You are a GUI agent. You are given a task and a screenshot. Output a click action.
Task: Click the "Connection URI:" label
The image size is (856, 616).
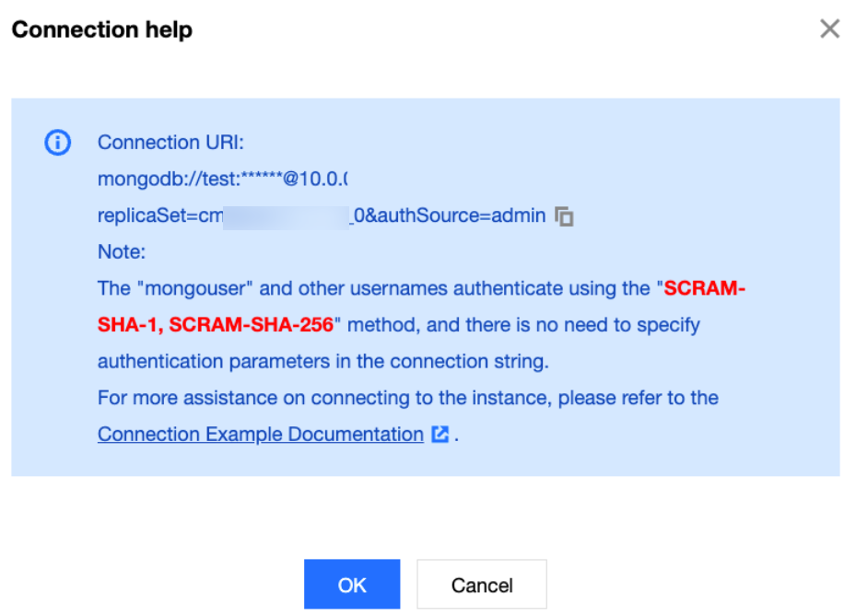click(x=170, y=143)
